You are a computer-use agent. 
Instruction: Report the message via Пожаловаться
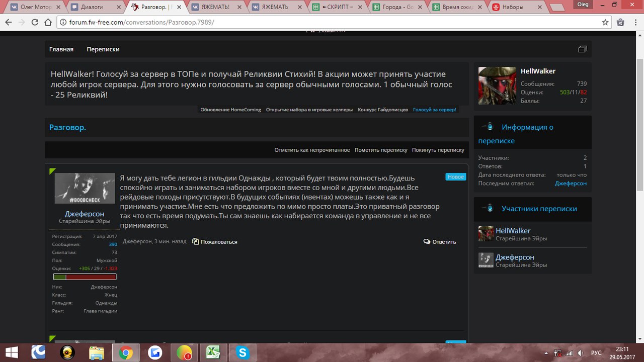tap(215, 242)
